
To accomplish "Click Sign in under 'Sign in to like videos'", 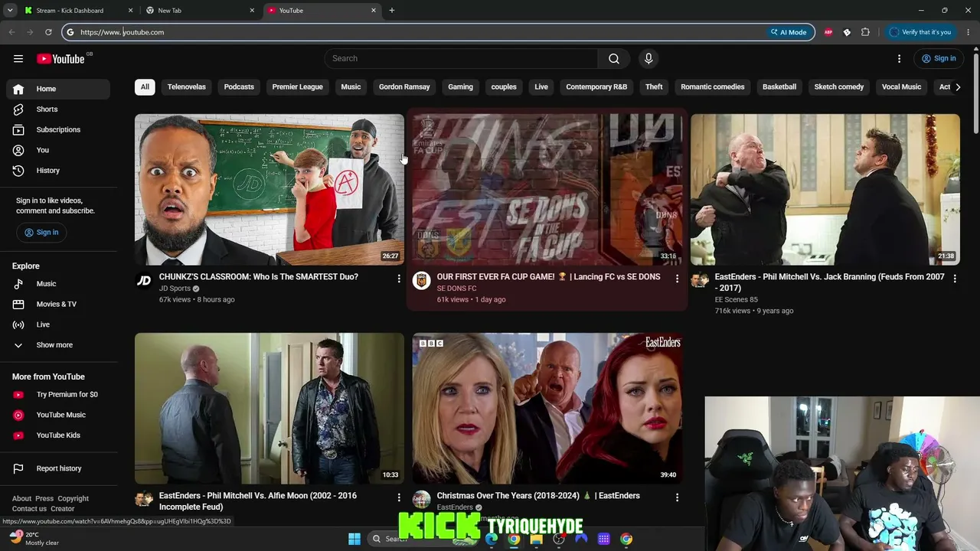I will [x=41, y=233].
